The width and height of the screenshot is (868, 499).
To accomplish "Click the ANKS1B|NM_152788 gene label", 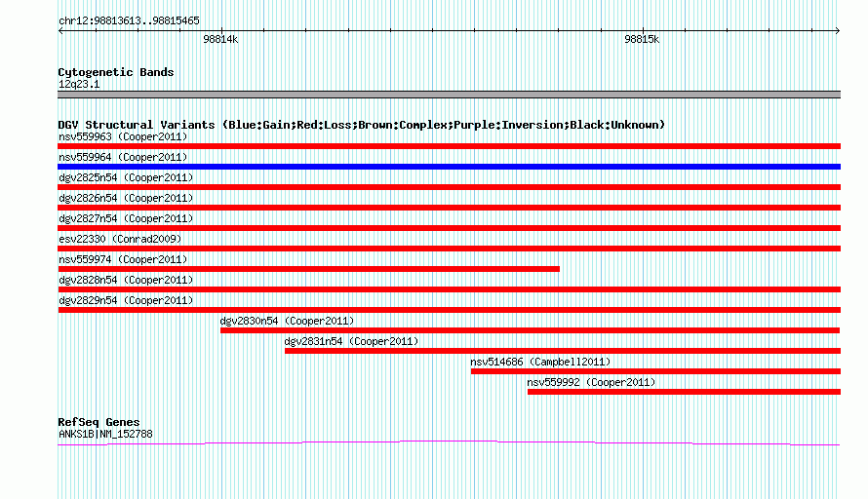I will (x=105, y=435).
